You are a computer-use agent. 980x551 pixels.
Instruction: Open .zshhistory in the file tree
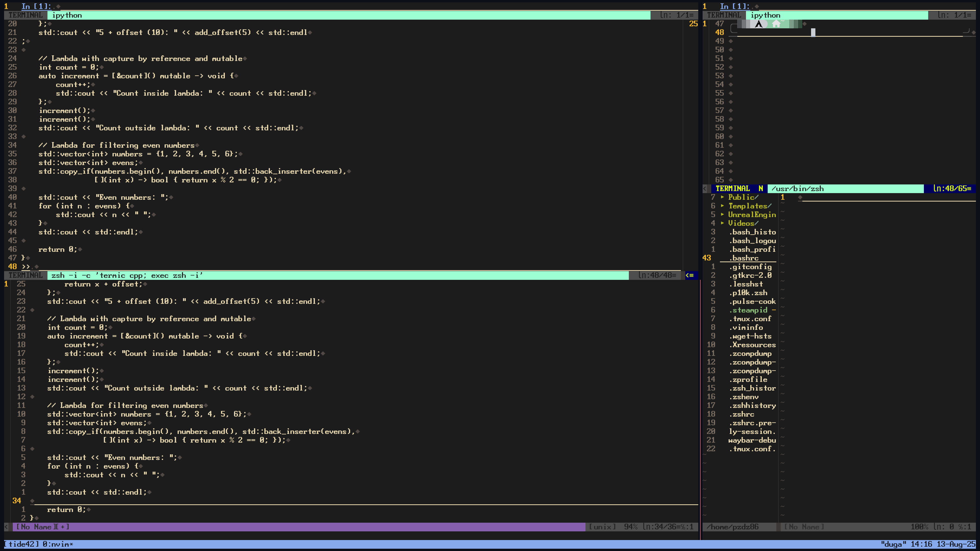pos(752,406)
